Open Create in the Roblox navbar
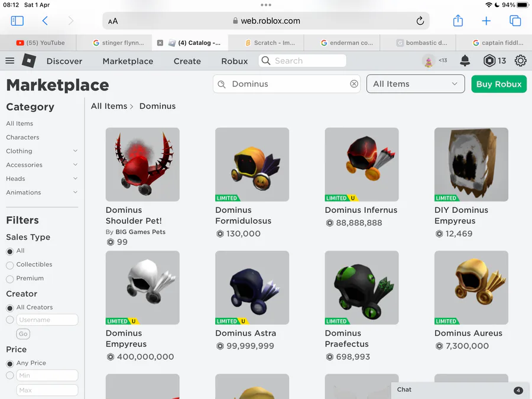Viewport: 532px width, 399px height. coord(187,61)
